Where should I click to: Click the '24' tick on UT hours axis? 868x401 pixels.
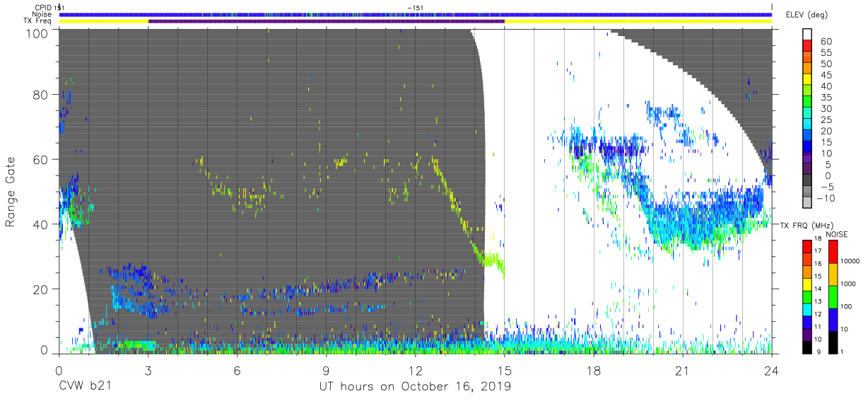[772, 371]
